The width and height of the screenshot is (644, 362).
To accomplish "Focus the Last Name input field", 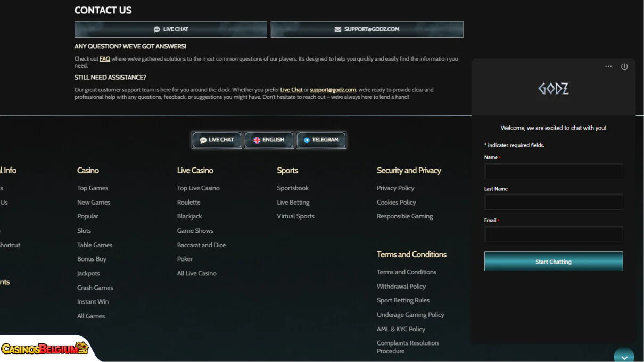I will point(554,202).
